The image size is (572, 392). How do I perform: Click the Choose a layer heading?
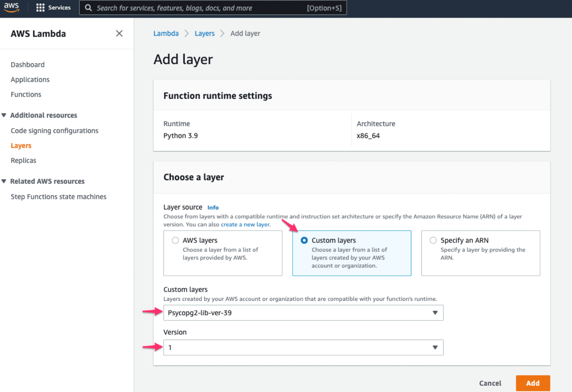[194, 177]
